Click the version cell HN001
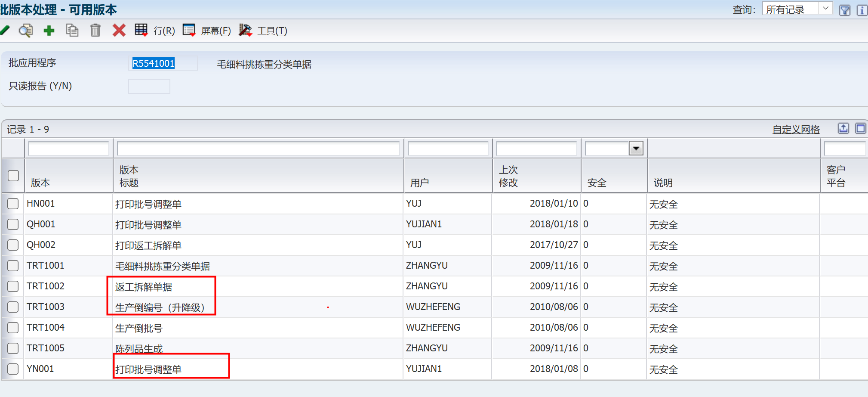The image size is (868, 397). (41, 203)
